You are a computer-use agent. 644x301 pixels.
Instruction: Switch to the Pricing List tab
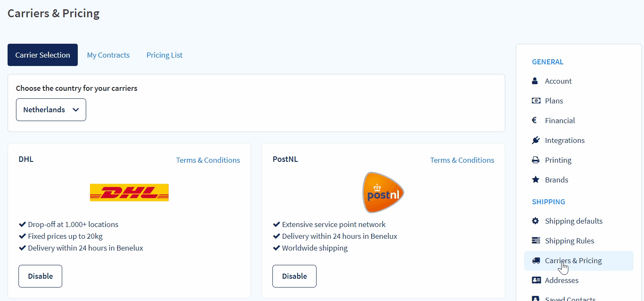(x=164, y=55)
